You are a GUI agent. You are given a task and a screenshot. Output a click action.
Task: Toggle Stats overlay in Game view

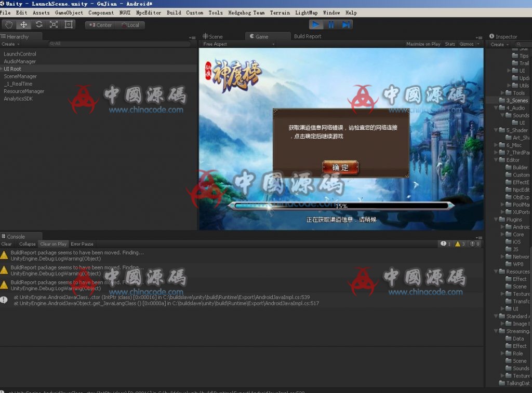coord(450,44)
